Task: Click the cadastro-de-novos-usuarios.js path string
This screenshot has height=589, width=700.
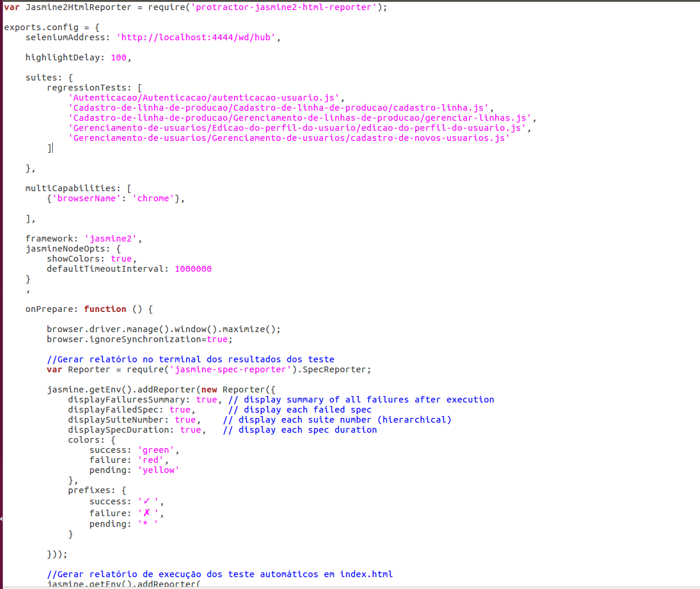Action: [x=289, y=138]
